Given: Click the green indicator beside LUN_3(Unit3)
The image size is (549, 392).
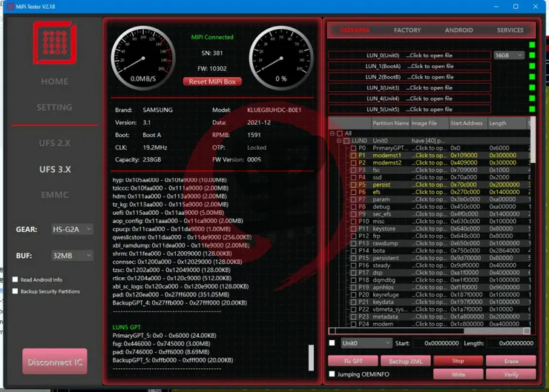Looking at the screenshot, I should (x=532, y=87).
